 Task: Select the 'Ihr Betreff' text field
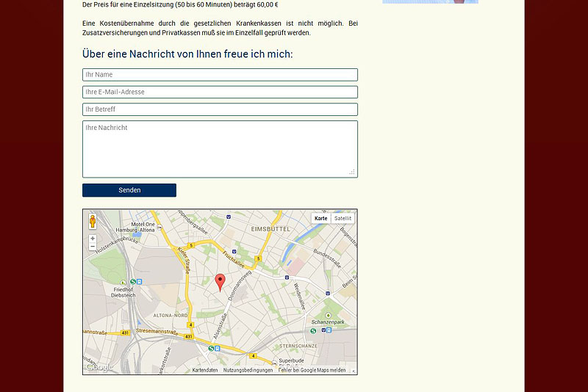click(220, 109)
